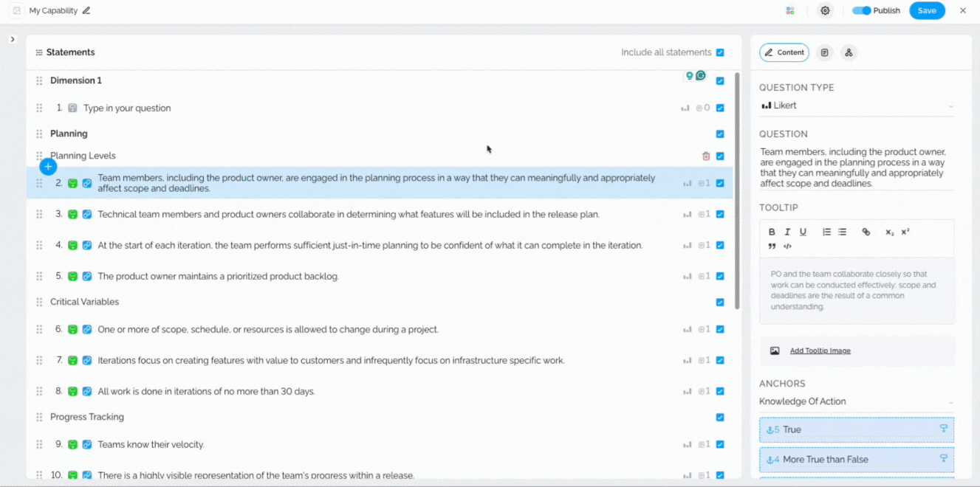Apply bold formatting in tooltip toolbar
The height and width of the screenshot is (487, 980).
(772, 232)
